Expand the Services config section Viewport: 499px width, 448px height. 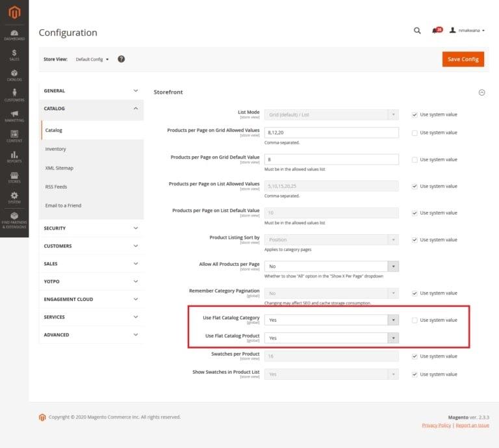click(x=91, y=317)
